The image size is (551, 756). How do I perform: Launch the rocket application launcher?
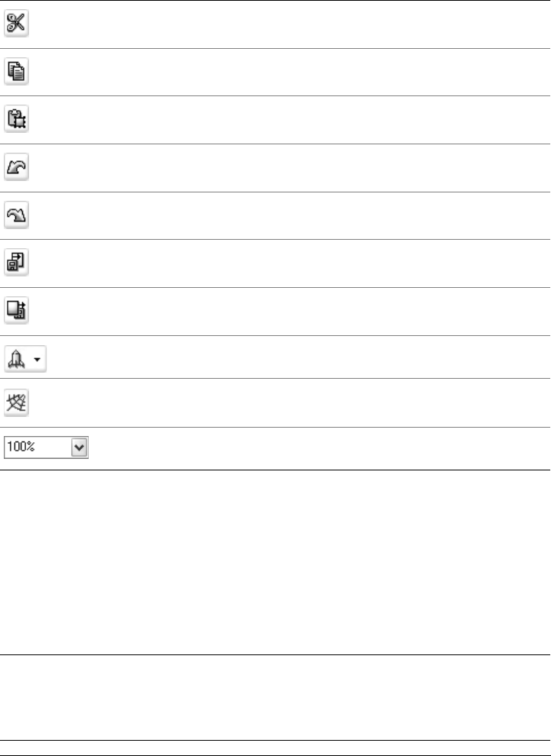pyautogui.click(x=16, y=359)
